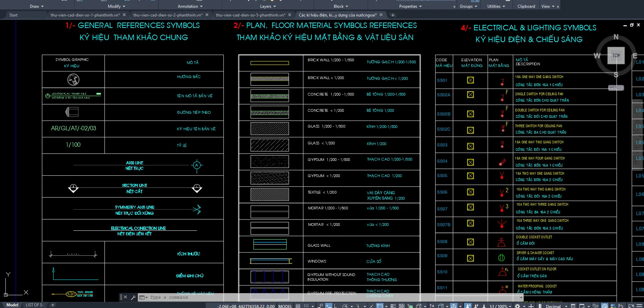Toggle lineweight display in status bar
Image resolution: width=644 pixels, height=308 pixels.
(x=393, y=306)
